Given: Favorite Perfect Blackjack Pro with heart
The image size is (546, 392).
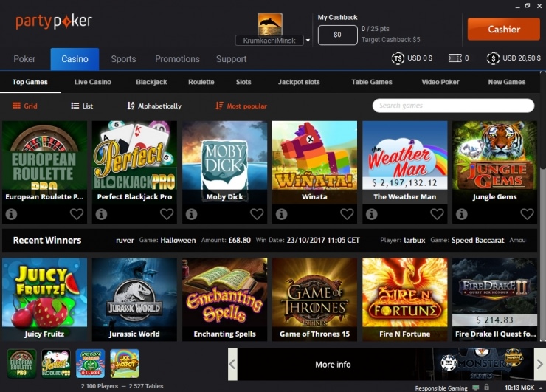Looking at the screenshot, I should (x=167, y=214).
